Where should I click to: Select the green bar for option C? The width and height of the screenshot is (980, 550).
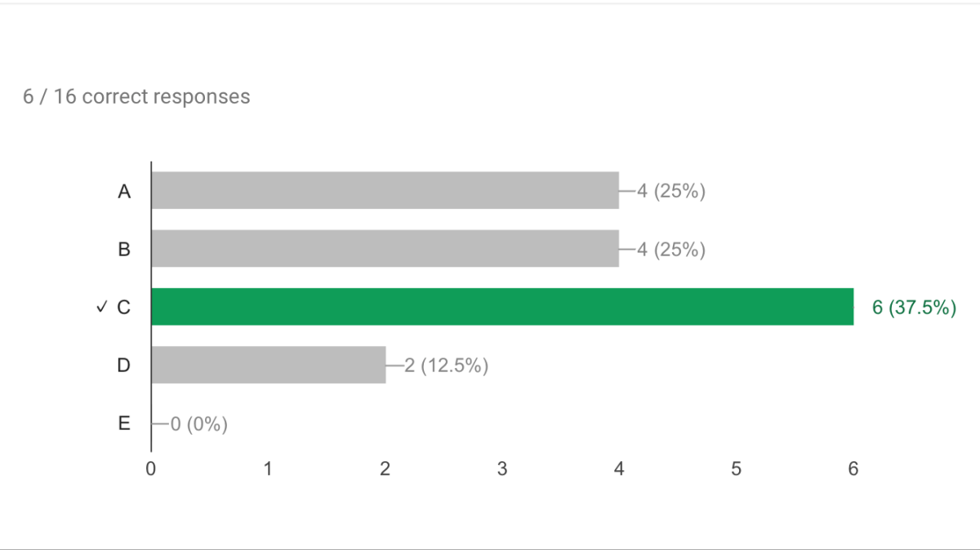coord(501,307)
